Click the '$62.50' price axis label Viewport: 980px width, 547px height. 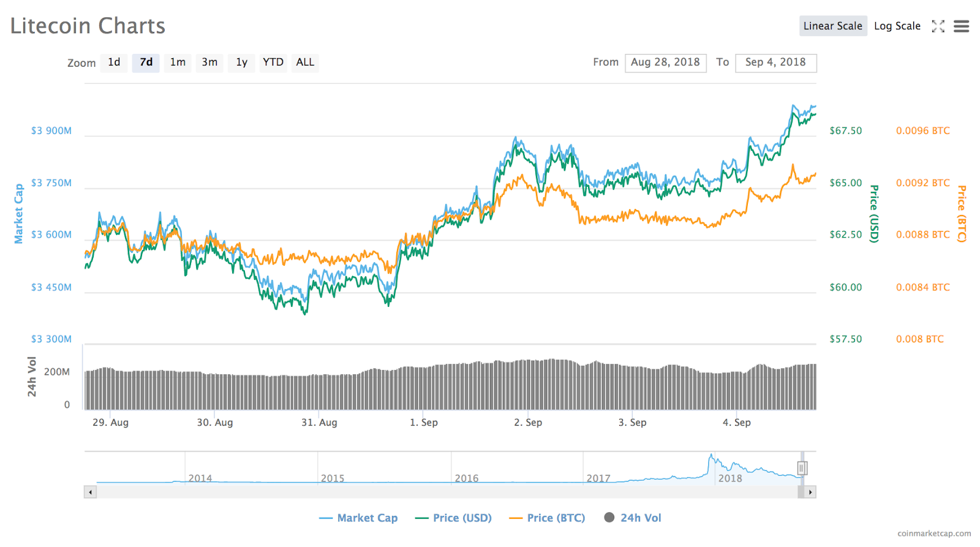click(846, 235)
